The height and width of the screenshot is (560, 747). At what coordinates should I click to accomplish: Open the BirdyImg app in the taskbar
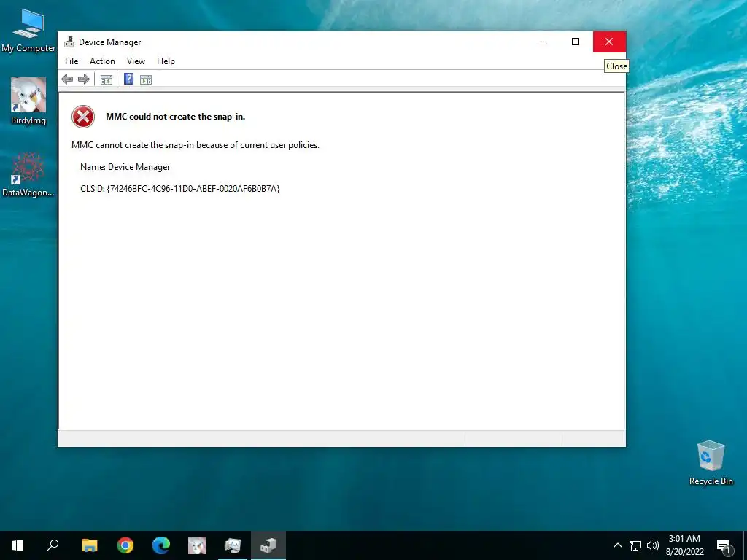(197, 545)
